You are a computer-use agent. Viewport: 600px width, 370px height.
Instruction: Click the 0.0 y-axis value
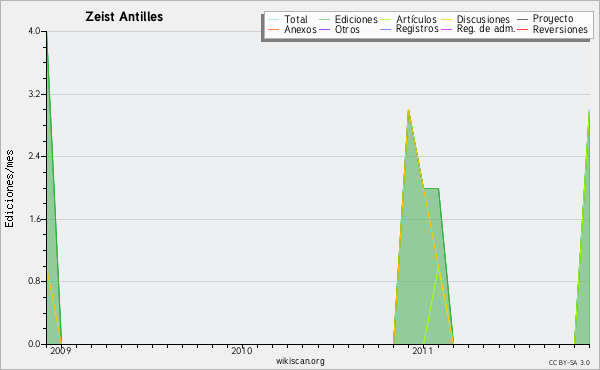(34, 344)
